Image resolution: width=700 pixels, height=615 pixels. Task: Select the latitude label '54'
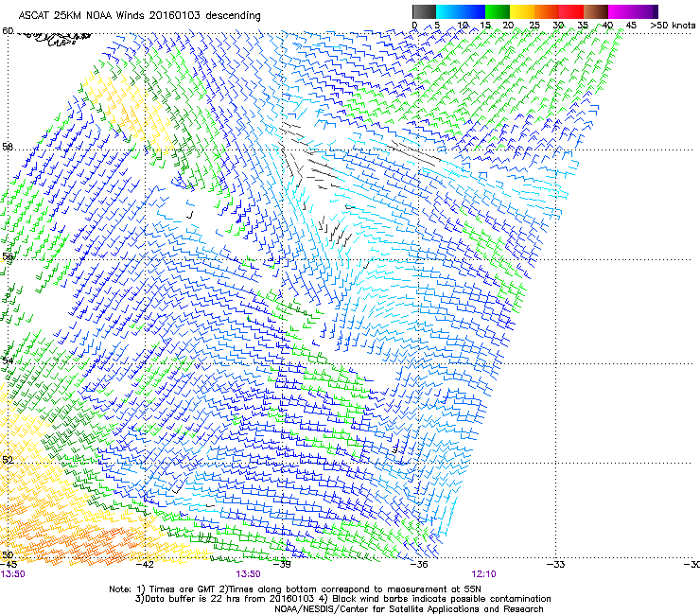(x=8, y=360)
